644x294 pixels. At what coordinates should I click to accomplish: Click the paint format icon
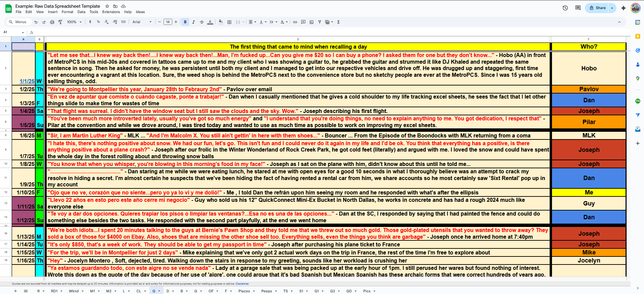point(60,22)
